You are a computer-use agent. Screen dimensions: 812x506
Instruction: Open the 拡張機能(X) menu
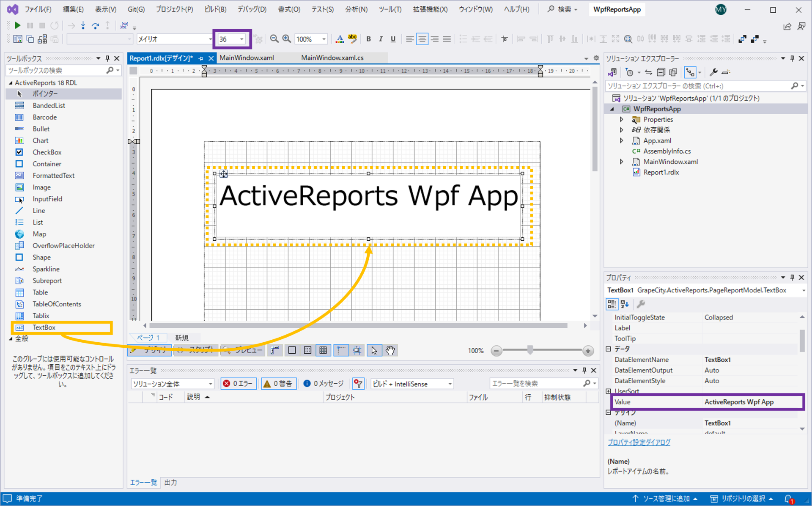pos(430,9)
